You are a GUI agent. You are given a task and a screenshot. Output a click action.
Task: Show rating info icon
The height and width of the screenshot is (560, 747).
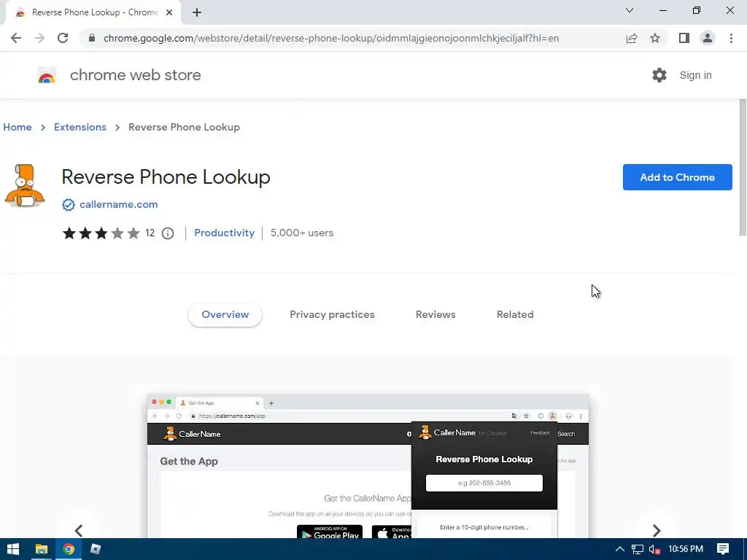pyautogui.click(x=168, y=233)
